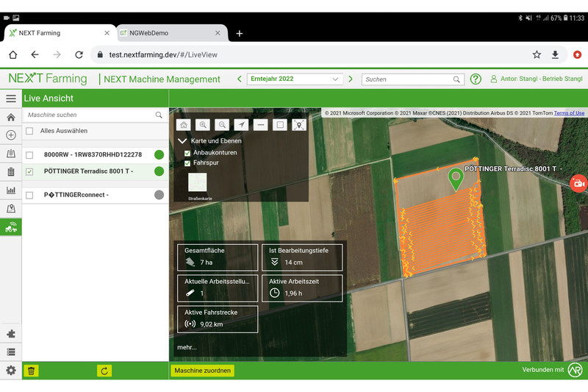Click the map home view tool
This screenshot has width=588, height=392.
(x=184, y=124)
